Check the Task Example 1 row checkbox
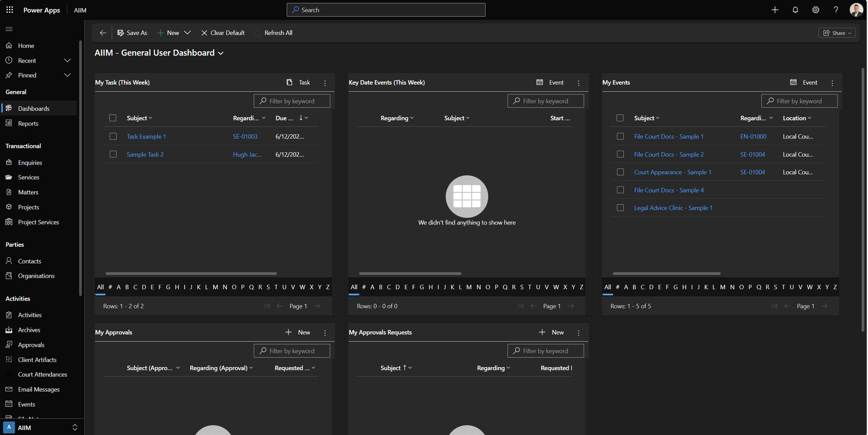868x435 pixels. coord(113,137)
